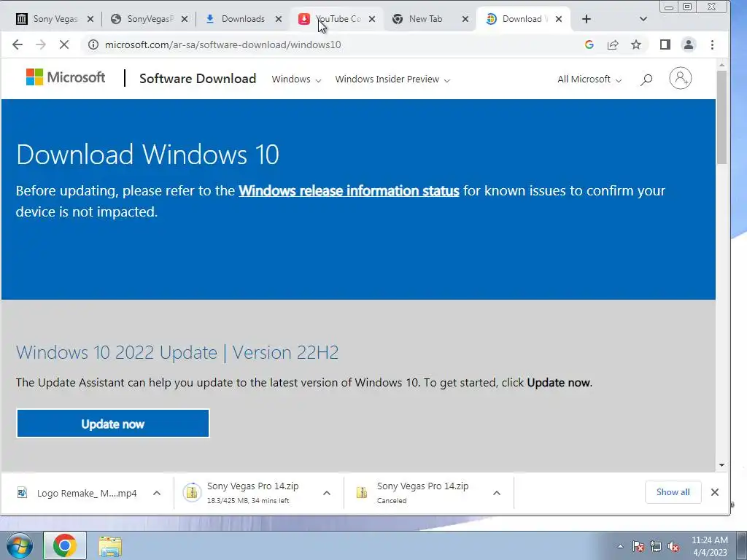Open Chrome three-dot menu
Screen dimensions: 747x560
(712, 44)
